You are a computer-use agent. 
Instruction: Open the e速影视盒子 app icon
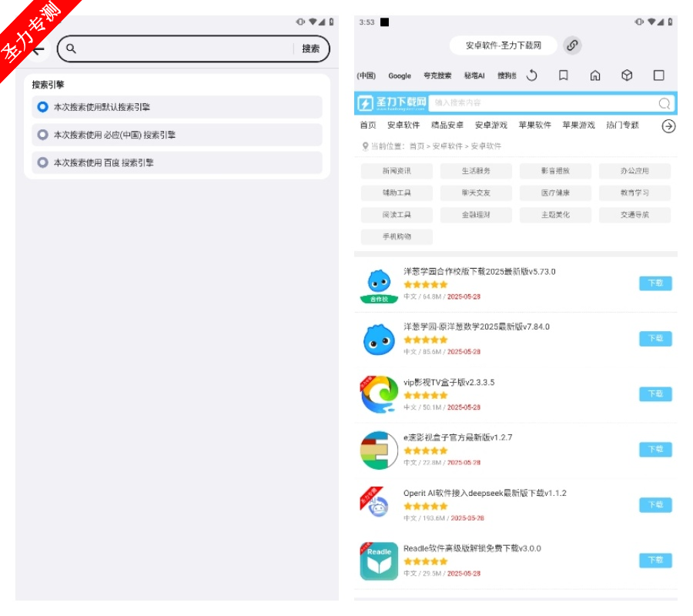point(379,450)
